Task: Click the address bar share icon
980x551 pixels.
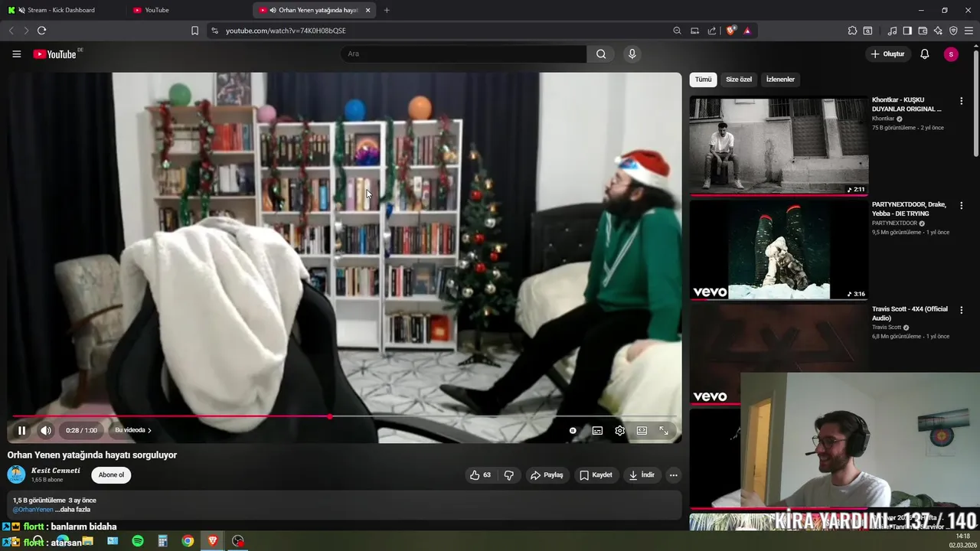Action: click(712, 31)
